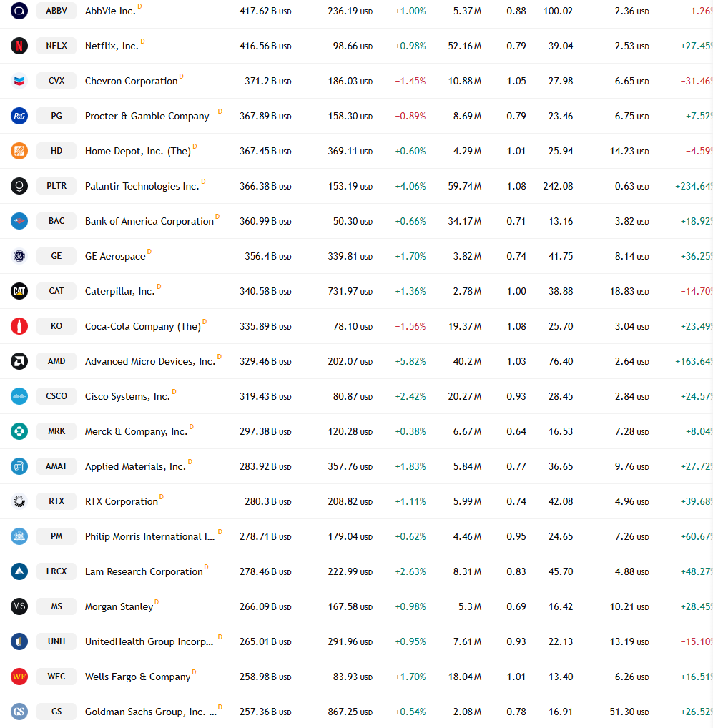
Task: Open the AMAT ticker badge
Action: [x=56, y=466]
